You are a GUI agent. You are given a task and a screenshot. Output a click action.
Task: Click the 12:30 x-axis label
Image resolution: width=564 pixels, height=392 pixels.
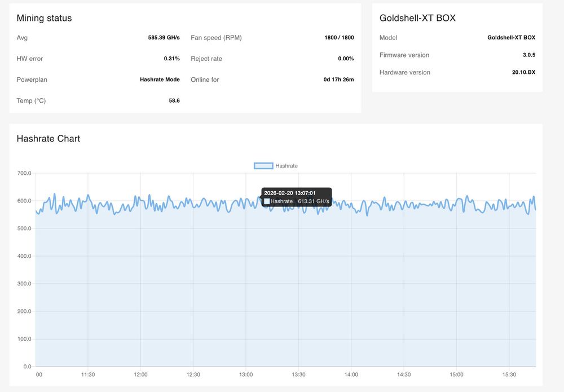[193, 375]
